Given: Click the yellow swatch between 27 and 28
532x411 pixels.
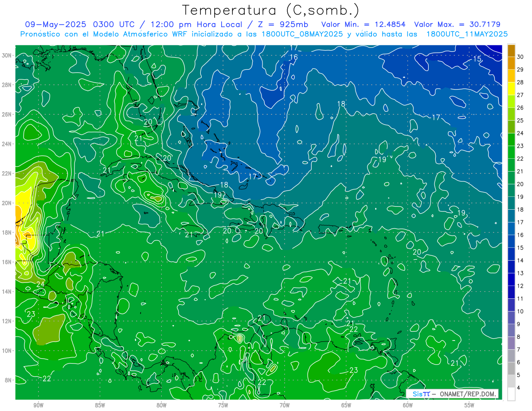Looking at the screenshot, I should 511,89.
